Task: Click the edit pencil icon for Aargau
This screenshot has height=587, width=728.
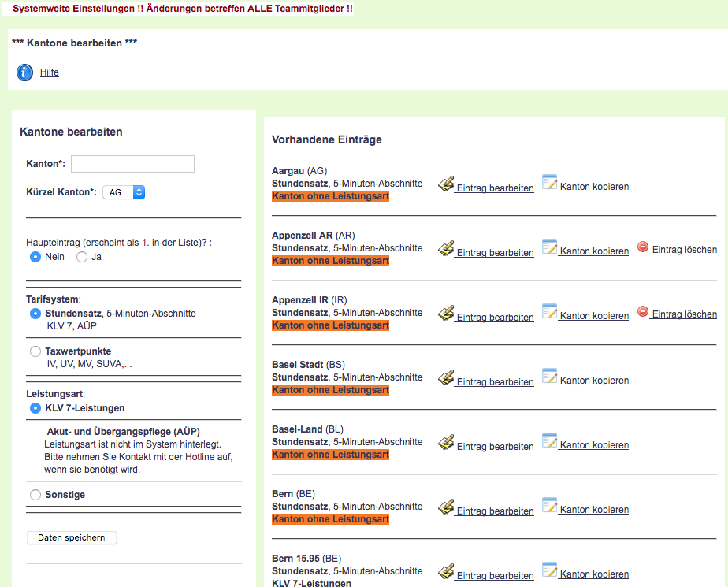Action: point(446,184)
